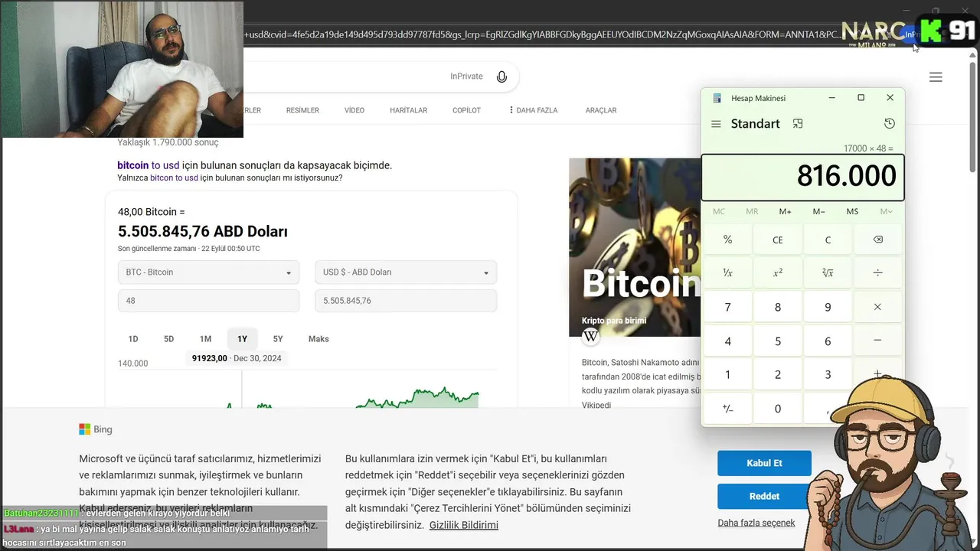The width and height of the screenshot is (980, 551).
Task: Open calculator navigation menu
Action: [716, 124]
